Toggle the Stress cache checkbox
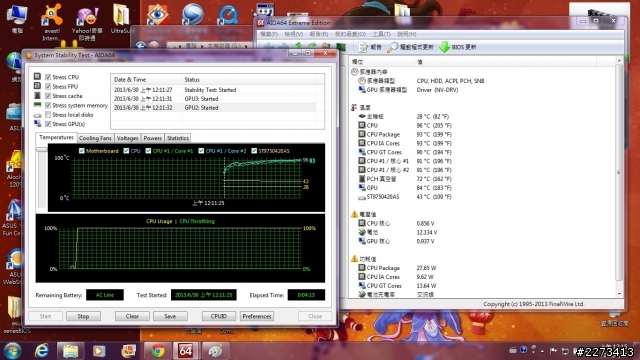 pyautogui.click(x=48, y=96)
